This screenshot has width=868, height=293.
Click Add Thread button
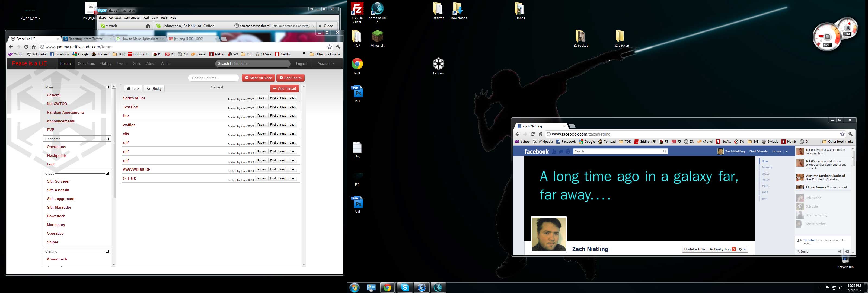click(284, 88)
